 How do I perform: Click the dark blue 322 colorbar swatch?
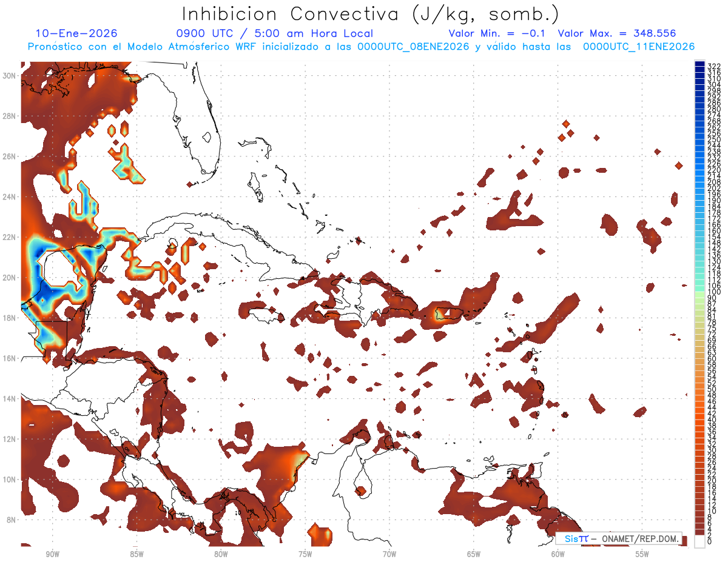coord(699,64)
